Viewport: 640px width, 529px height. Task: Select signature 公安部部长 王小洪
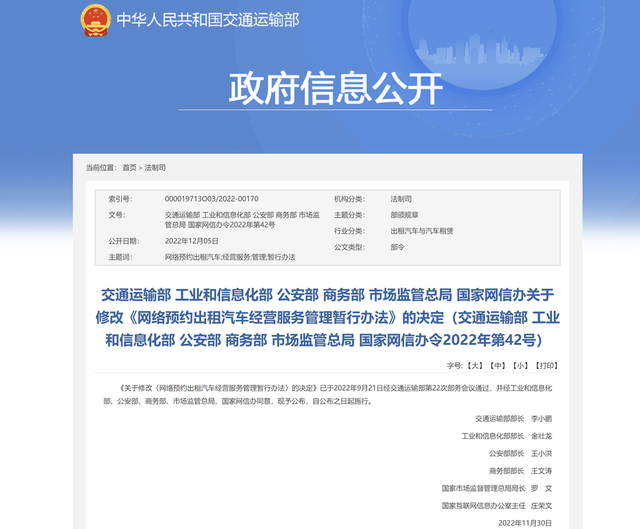(520, 453)
